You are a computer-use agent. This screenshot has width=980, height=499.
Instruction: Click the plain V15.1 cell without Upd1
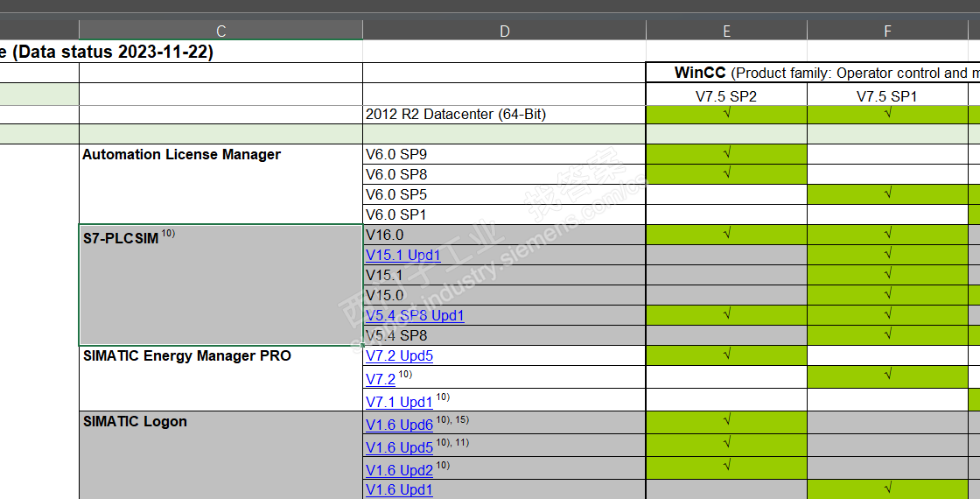[x=504, y=275]
